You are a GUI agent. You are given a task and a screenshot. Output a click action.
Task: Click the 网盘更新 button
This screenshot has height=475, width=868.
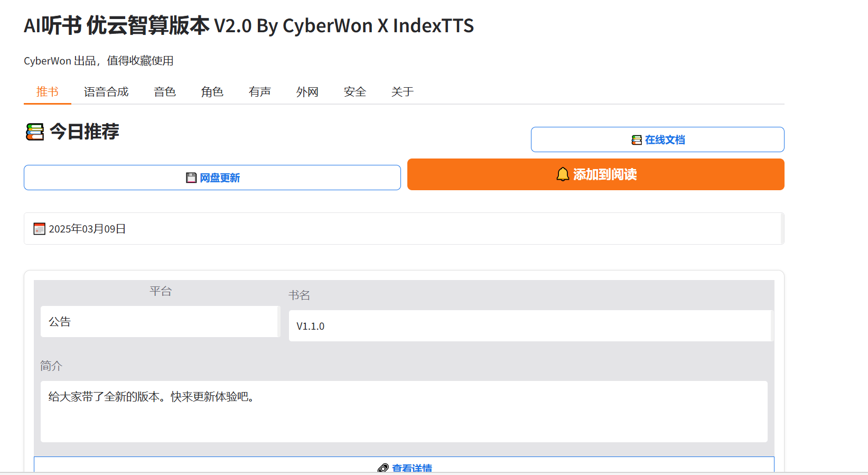212,178
